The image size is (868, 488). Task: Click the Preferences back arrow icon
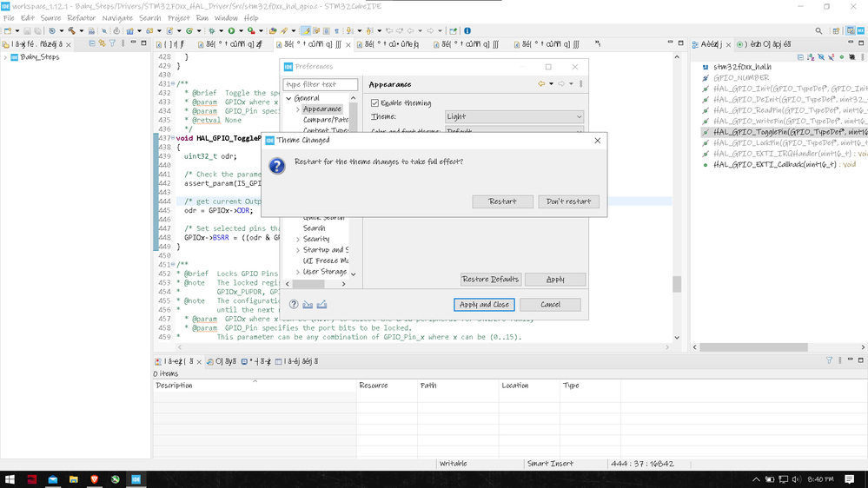(x=541, y=84)
